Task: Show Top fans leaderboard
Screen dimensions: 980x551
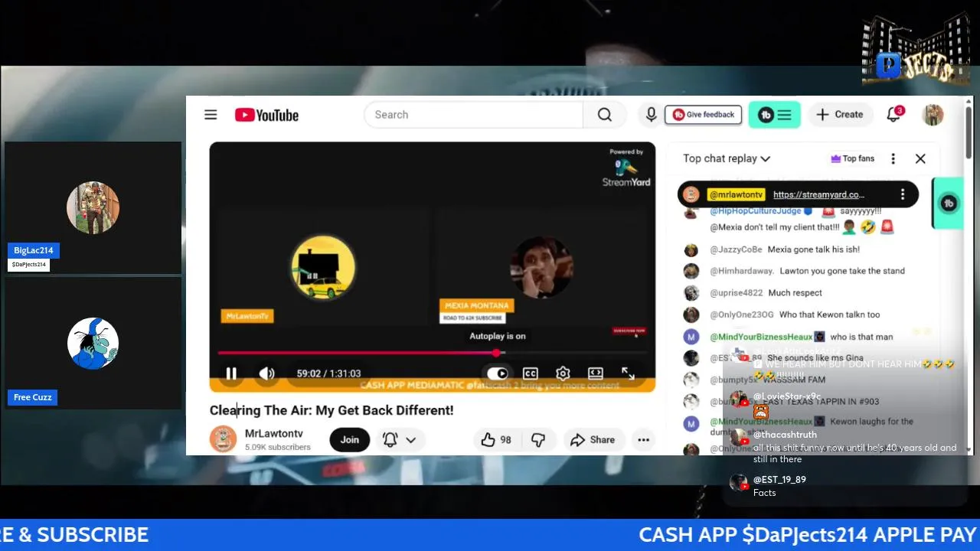Action: click(x=852, y=158)
